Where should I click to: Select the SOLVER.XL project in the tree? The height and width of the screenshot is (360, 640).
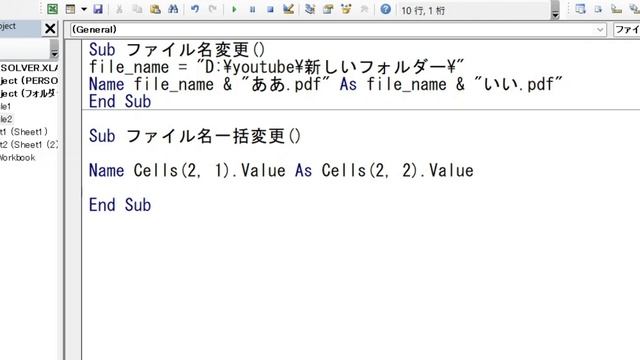[29, 68]
